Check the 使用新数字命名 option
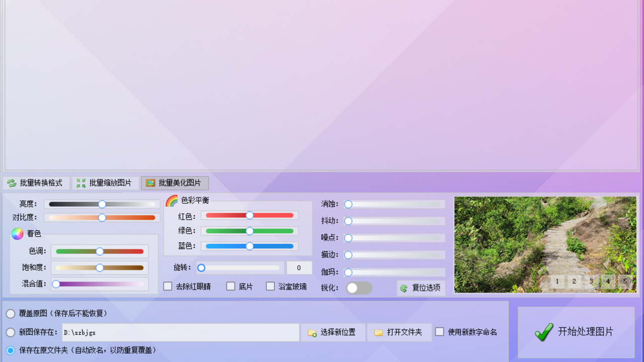Image resolution: width=644 pixels, height=362 pixels. 439,331
